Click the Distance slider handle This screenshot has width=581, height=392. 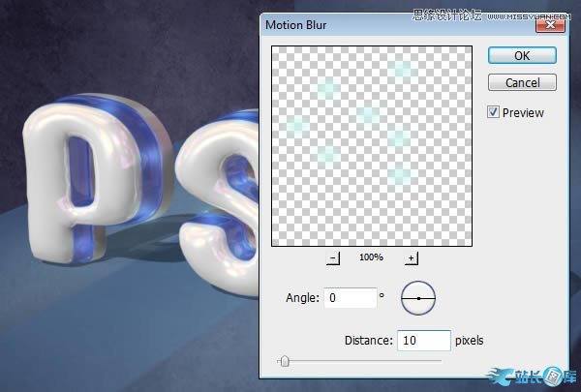[284, 362]
